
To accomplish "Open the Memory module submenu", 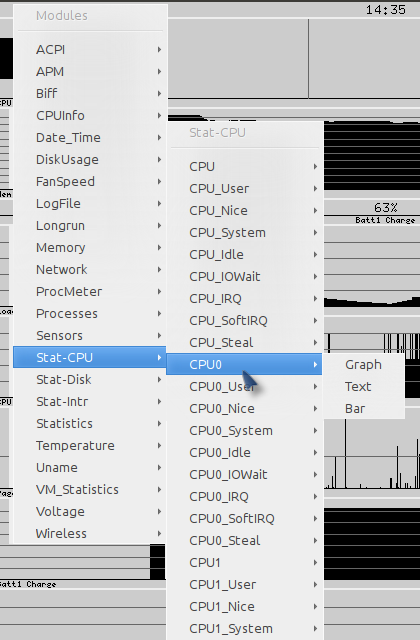I will point(90,248).
